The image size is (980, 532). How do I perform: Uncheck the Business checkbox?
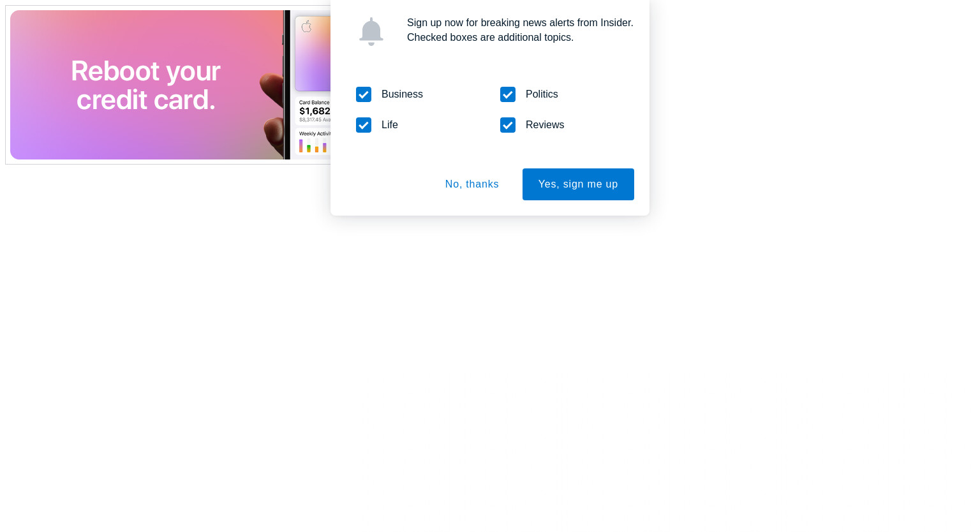click(364, 94)
